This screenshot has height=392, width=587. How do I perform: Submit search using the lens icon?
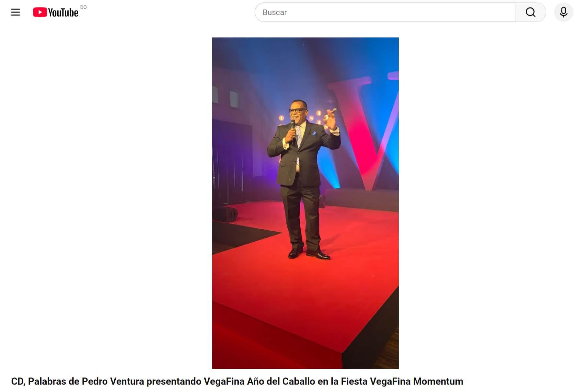pyautogui.click(x=530, y=12)
